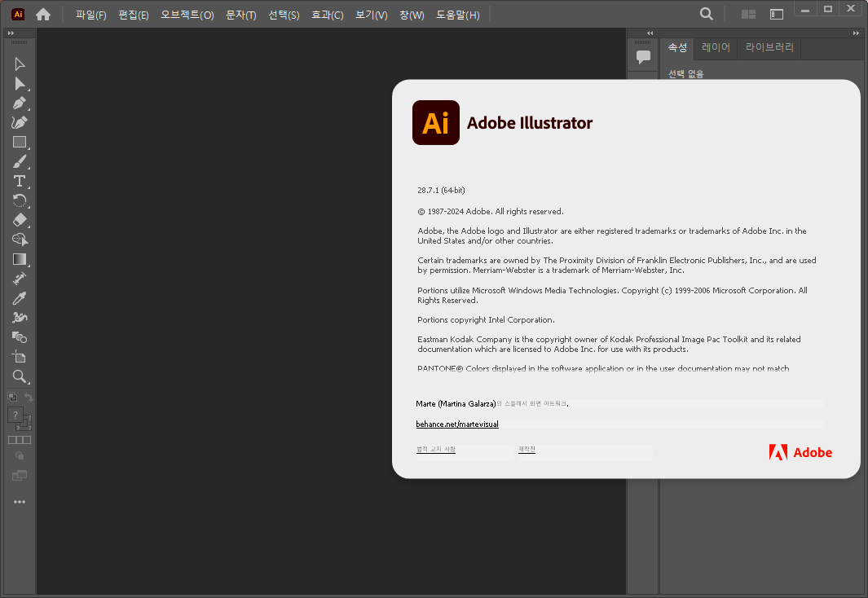Select the Rotate tool
Image resolution: width=868 pixels, height=598 pixels.
(20, 200)
